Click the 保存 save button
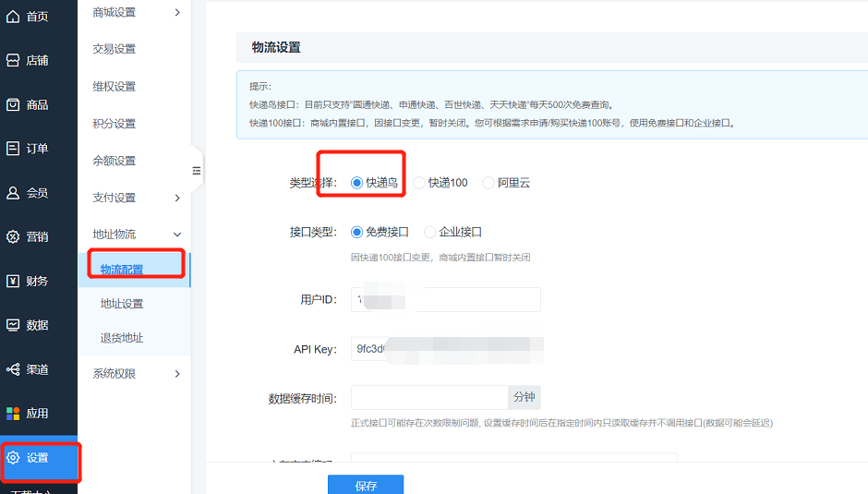 tap(366, 485)
